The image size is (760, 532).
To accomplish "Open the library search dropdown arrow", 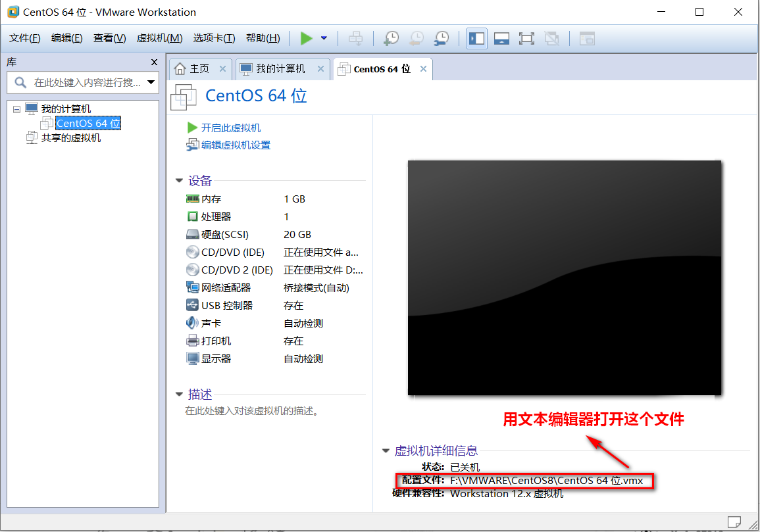I will (151, 82).
